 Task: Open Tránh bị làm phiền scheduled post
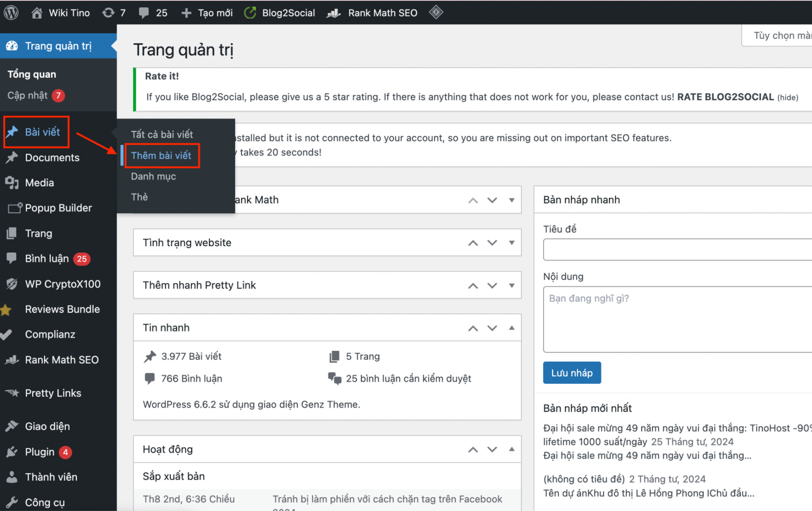[x=387, y=499]
